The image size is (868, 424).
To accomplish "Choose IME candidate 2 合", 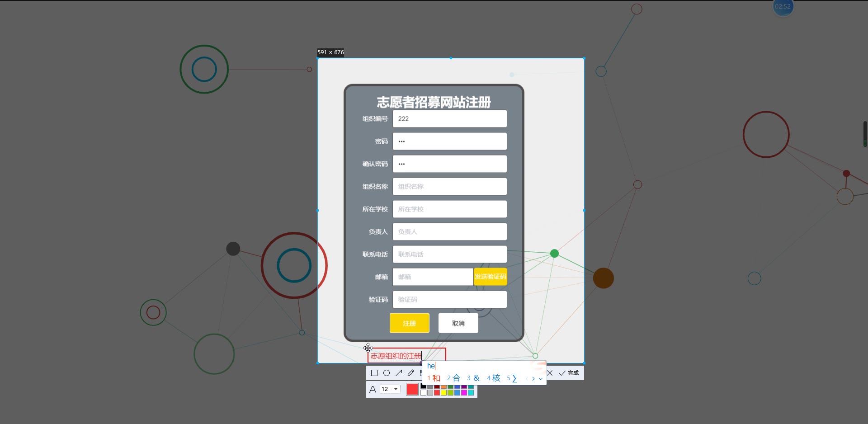I will coord(453,378).
